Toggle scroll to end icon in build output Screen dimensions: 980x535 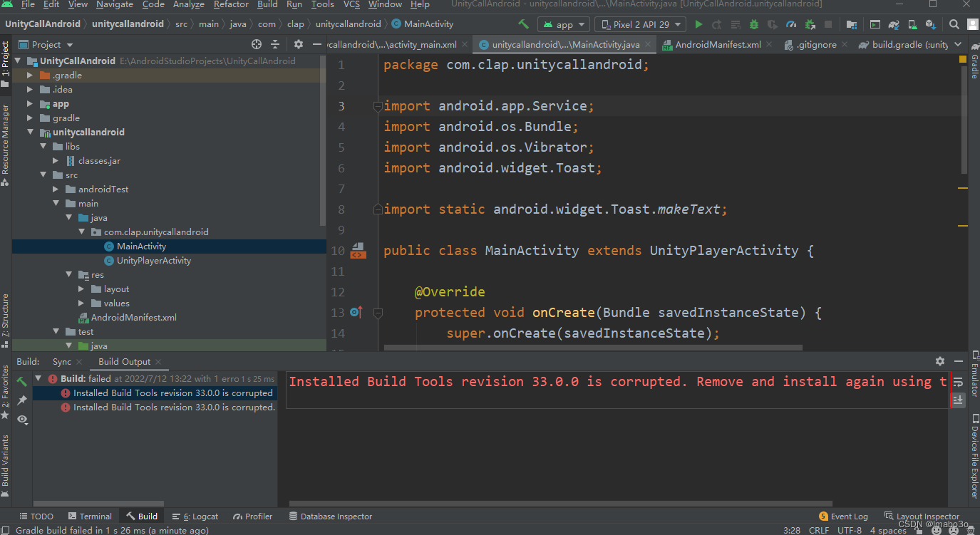pyautogui.click(x=958, y=400)
